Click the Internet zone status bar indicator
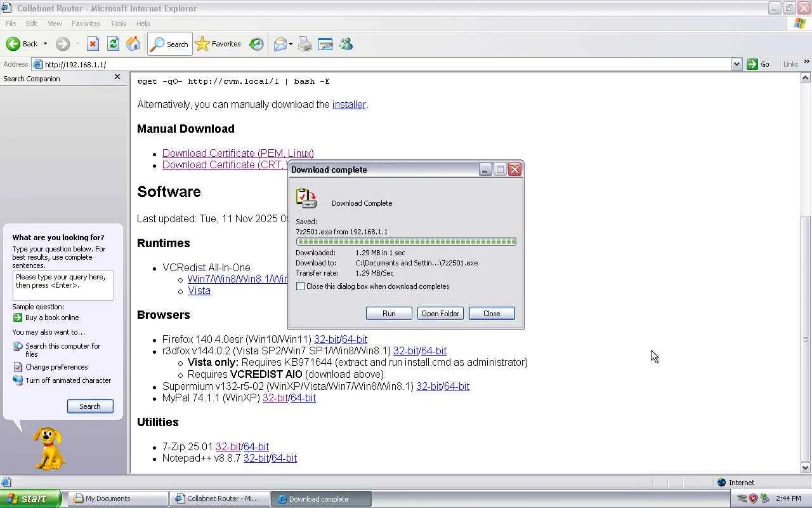 tap(736, 483)
